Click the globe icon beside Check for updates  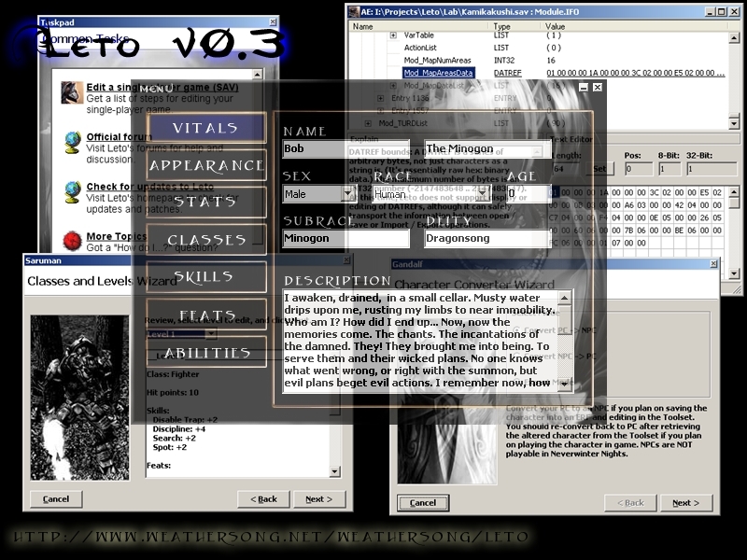coord(72,191)
